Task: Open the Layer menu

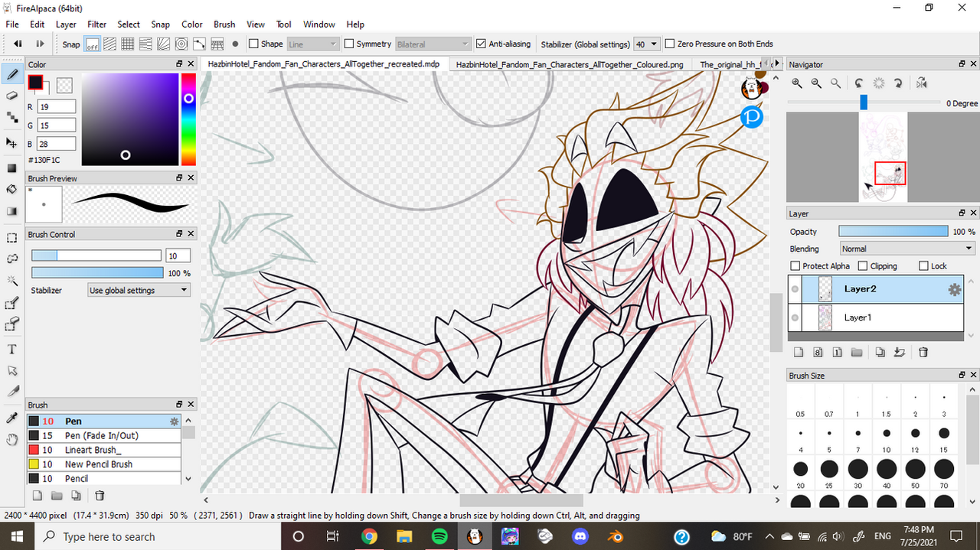Action: point(66,24)
